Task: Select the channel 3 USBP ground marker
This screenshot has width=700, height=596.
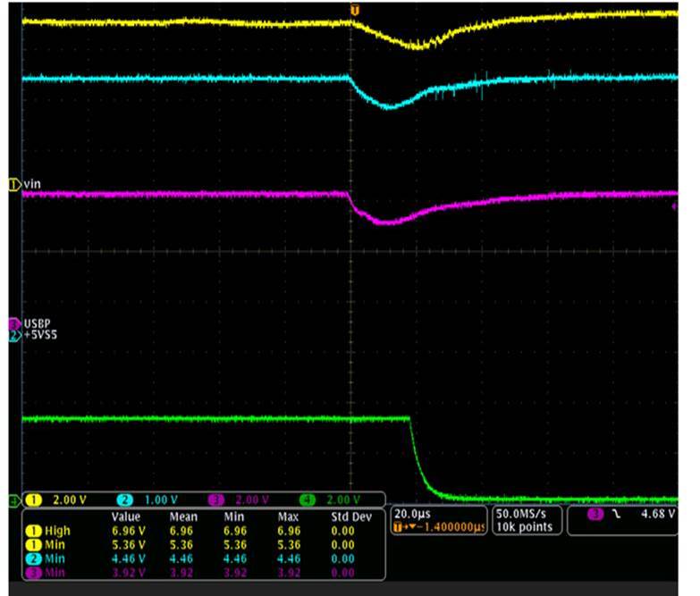Action: (x=14, y=323)
